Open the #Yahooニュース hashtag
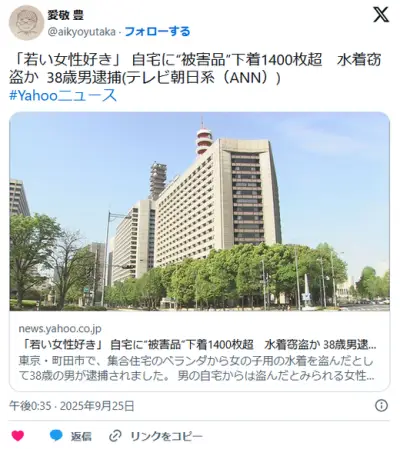Viewport: 400px width, 449px height. click(x=63, y=96)
